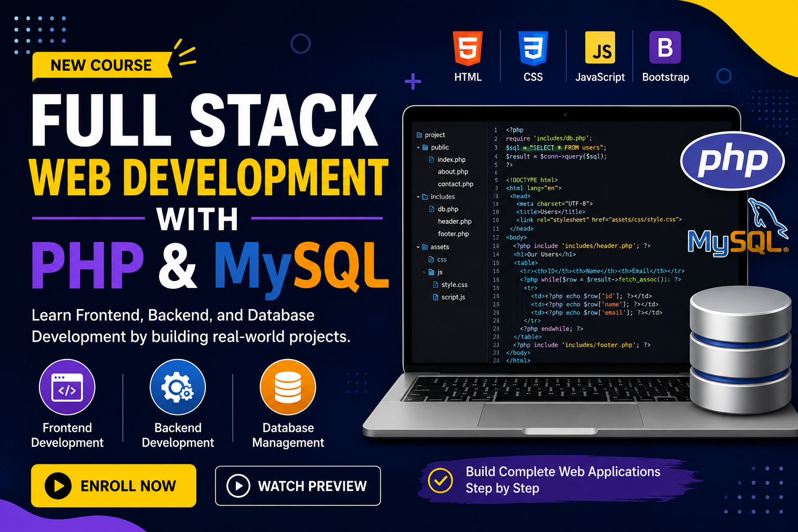The width and height of the screenshot is (798, 532).
Task: Click the purple PHP headline word
Action: click(88, 265)
